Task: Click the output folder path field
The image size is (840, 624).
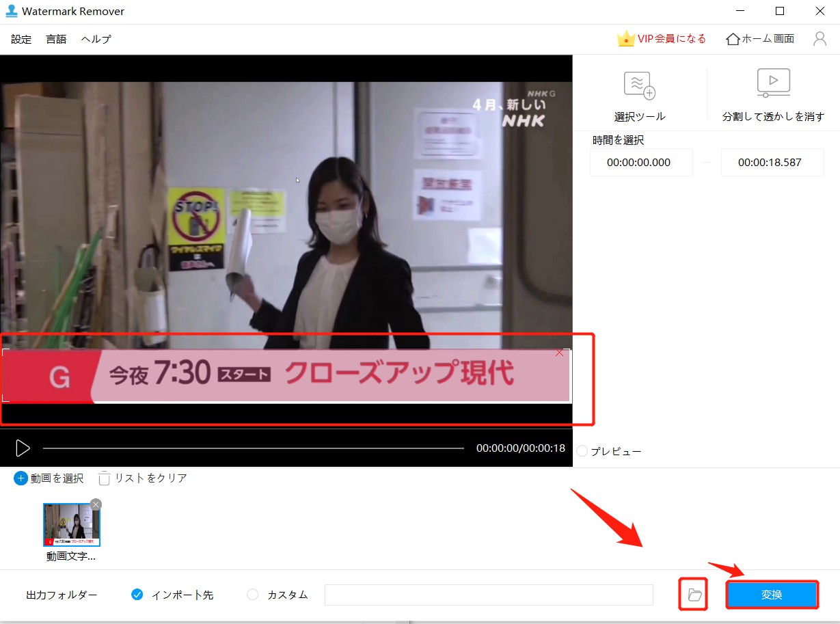Action: (489, 595)
